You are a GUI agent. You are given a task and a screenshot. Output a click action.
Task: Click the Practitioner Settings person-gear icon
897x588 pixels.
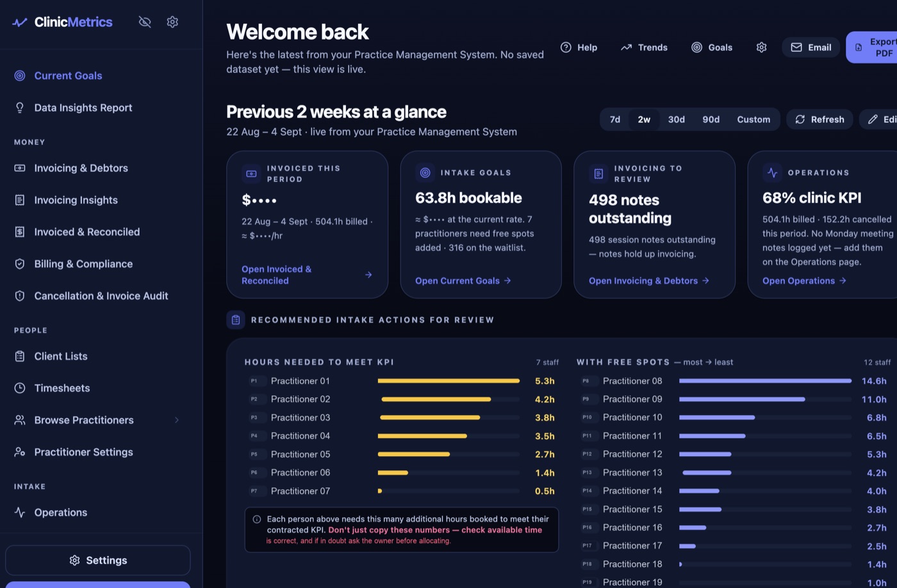[x=20, y=452]
